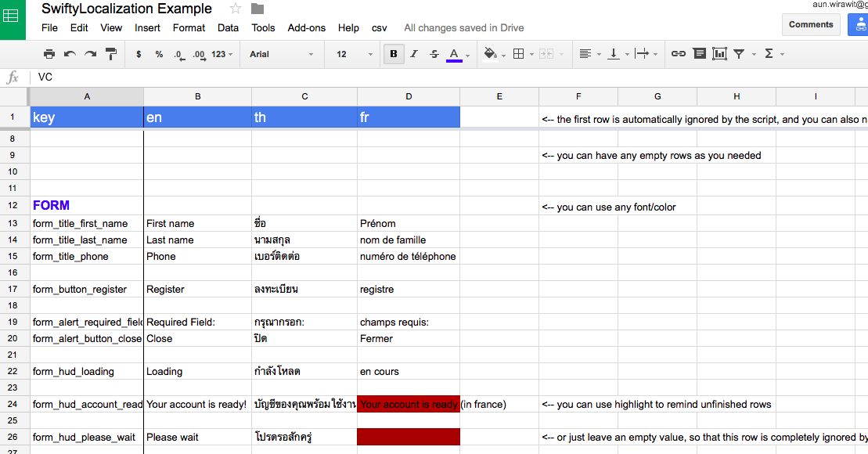Select the FORM heading cell
The height and width of the screenshot is (454, 868).
point(87,205)
